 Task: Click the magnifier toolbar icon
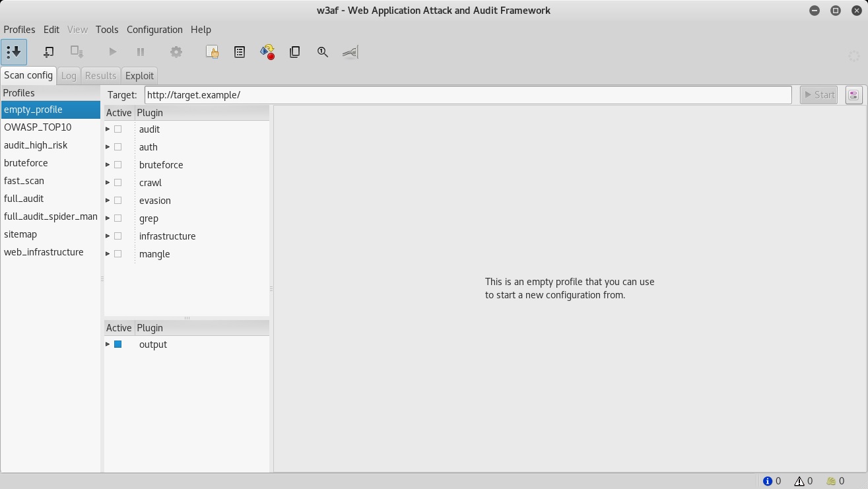point(323,52)
